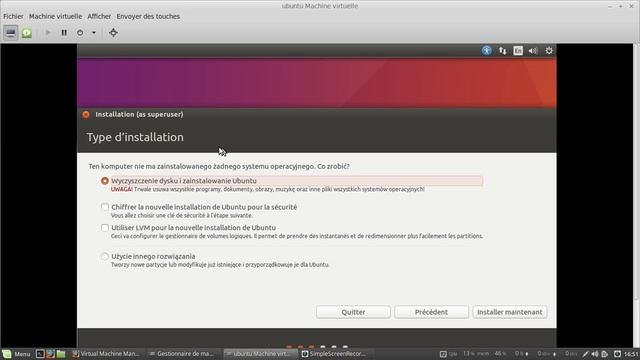This screenshot has height=360, width=640.
Task: Click the clock showing 16:51
Action: [631, 354]
